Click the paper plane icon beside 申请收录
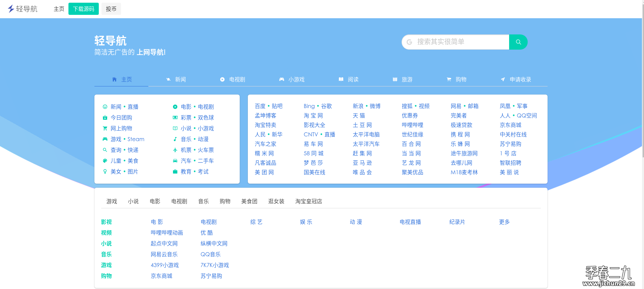The width and height of the screenshot is (644, 289). [503, 79]
